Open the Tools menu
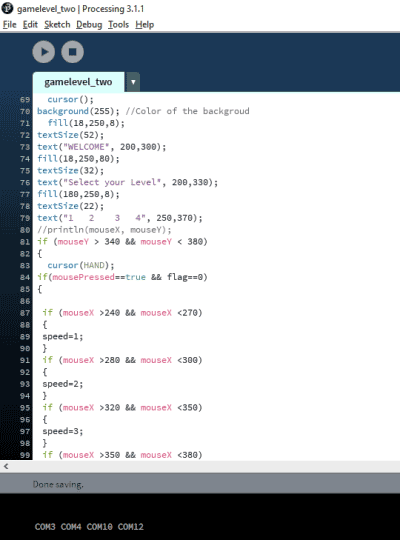This screenshot has width=400, height=540. (x=119, y=25)
